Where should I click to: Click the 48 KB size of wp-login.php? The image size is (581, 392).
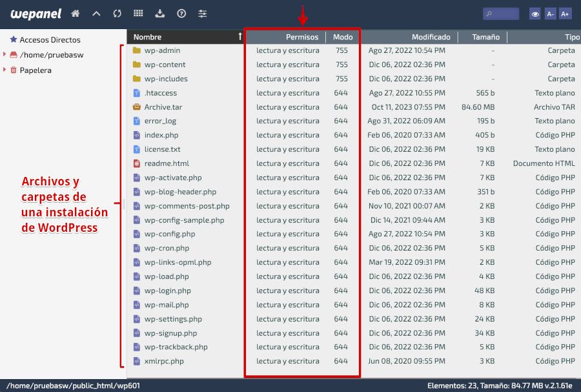point(485,291)
